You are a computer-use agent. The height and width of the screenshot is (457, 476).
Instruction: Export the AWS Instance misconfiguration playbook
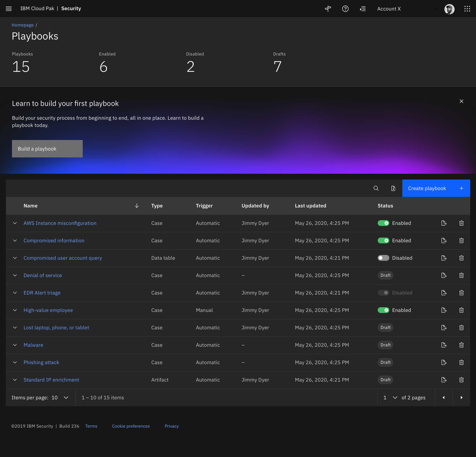pos(444,223)
